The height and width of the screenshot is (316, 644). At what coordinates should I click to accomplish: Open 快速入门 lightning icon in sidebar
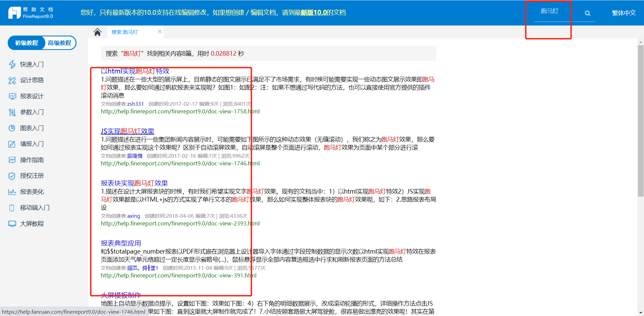tap(12, 64)
